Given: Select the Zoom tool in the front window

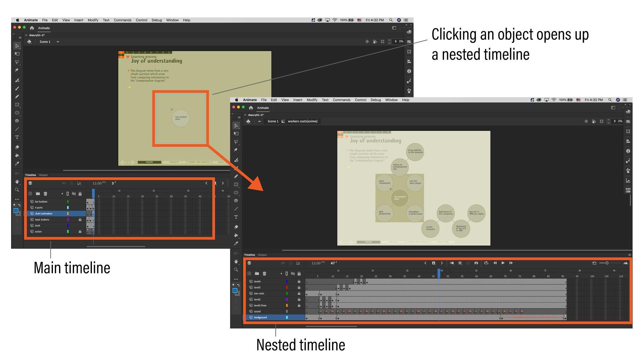Looking at the screenshot, I should click(x=236, y=269).
